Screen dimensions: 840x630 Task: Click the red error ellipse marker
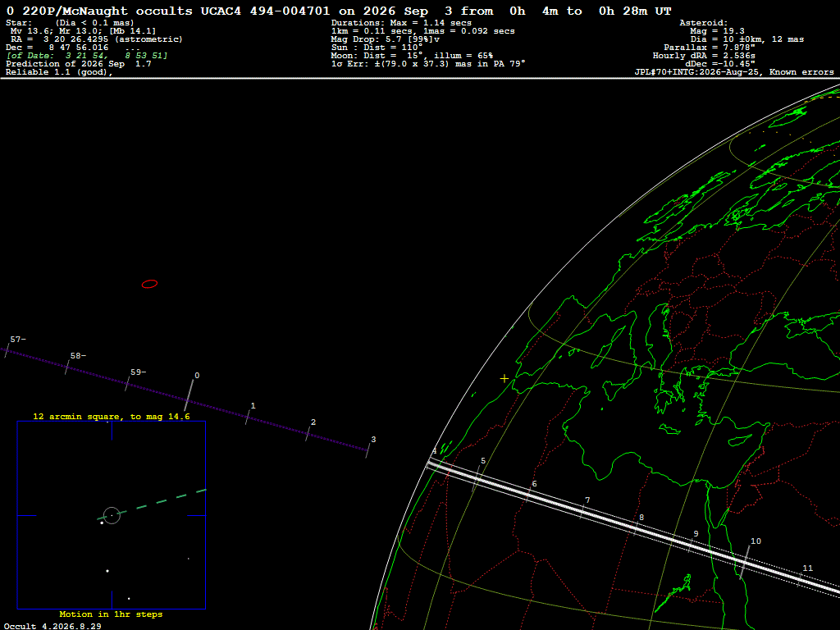click(149, 284)
